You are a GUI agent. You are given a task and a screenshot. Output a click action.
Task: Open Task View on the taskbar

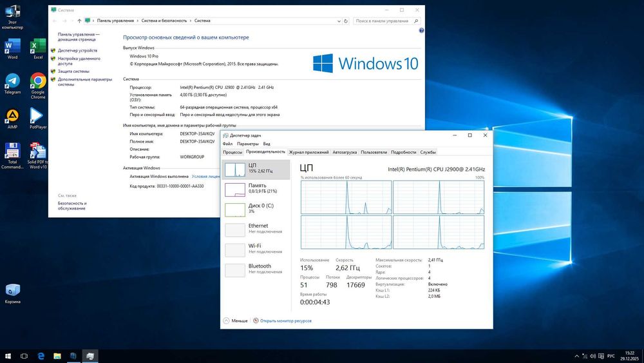24,356
